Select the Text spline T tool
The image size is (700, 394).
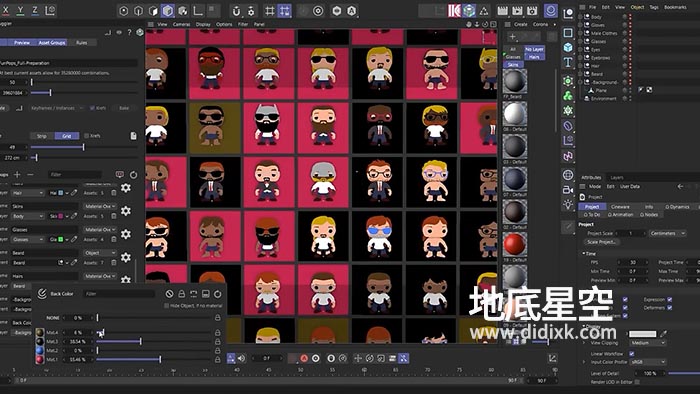[568, 62]
